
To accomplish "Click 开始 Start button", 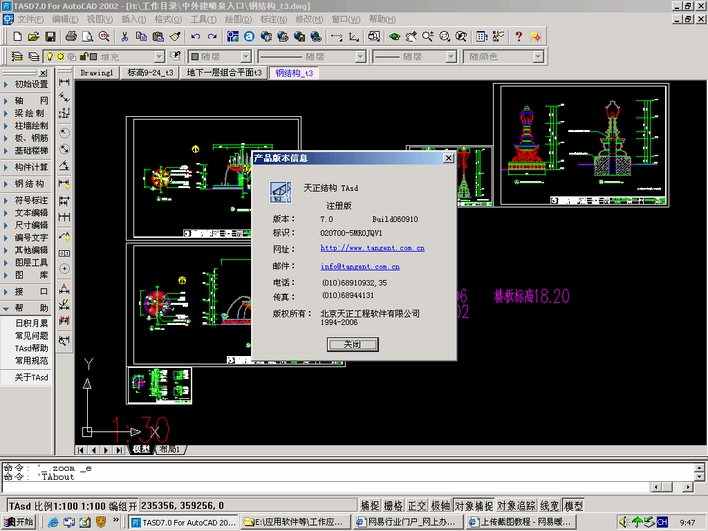I will [19, 522].
